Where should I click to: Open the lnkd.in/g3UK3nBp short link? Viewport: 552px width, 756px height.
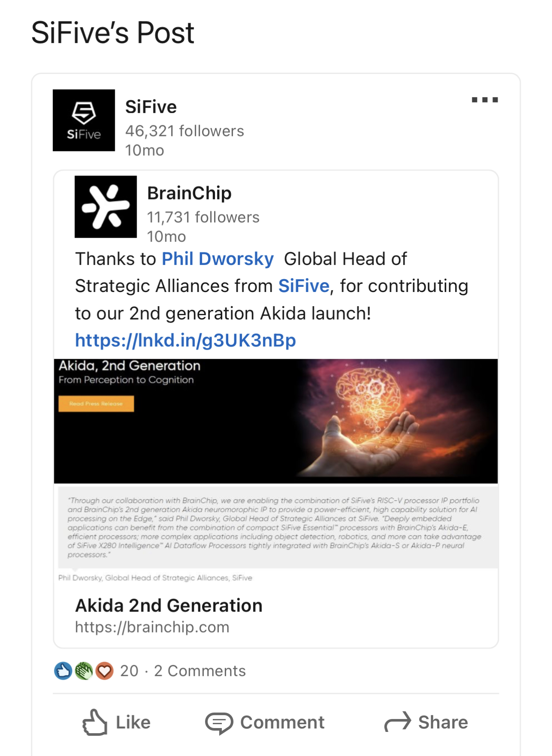click(x=185, y=340)
